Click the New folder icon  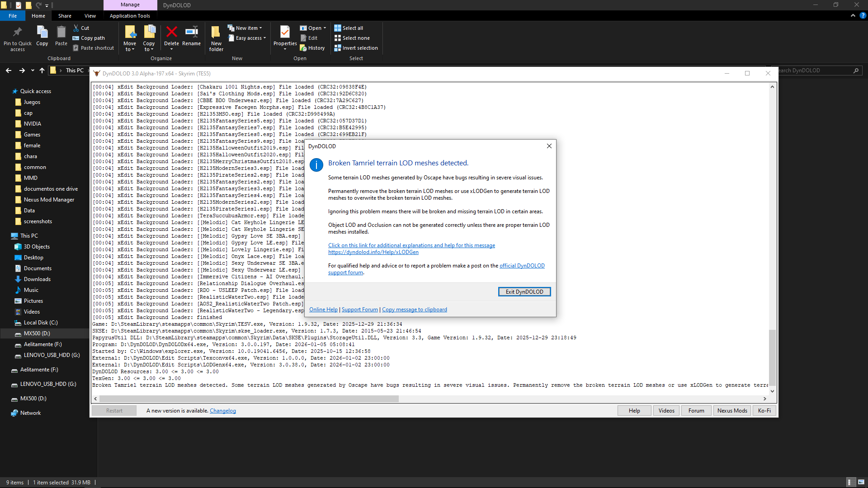216,33
